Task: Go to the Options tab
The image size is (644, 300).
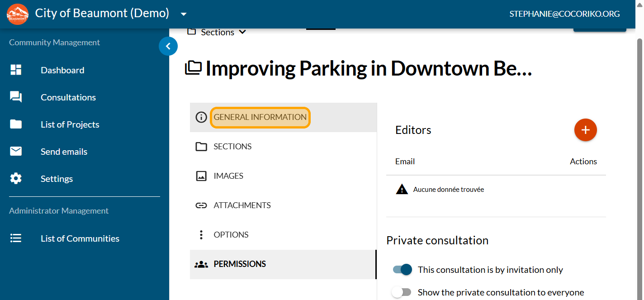Action: click(231, 235)
